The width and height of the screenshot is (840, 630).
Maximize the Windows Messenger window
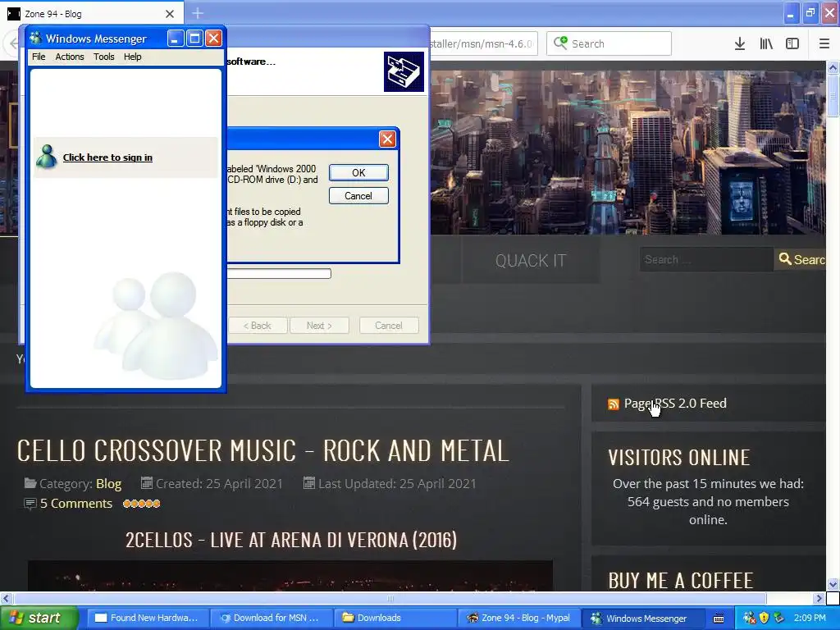click(194, 39)
